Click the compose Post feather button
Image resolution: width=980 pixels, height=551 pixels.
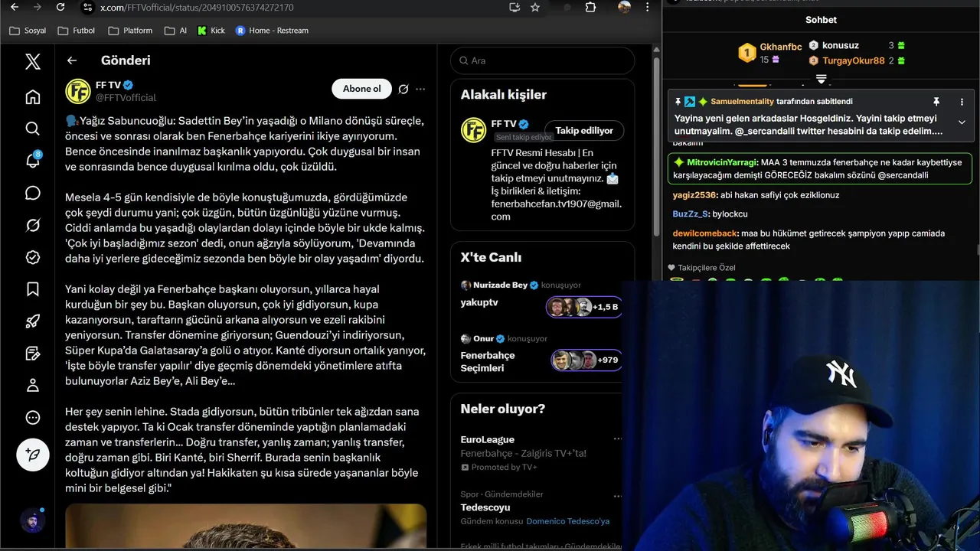(x=33, y=455)
